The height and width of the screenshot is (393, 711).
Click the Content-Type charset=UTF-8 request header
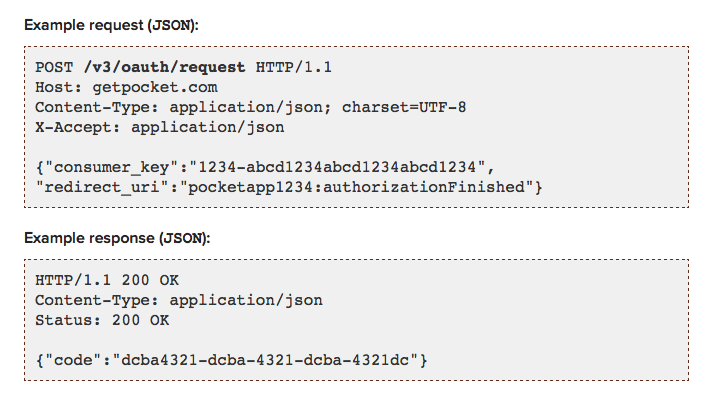pyautogui.click(x=251, y=107)
